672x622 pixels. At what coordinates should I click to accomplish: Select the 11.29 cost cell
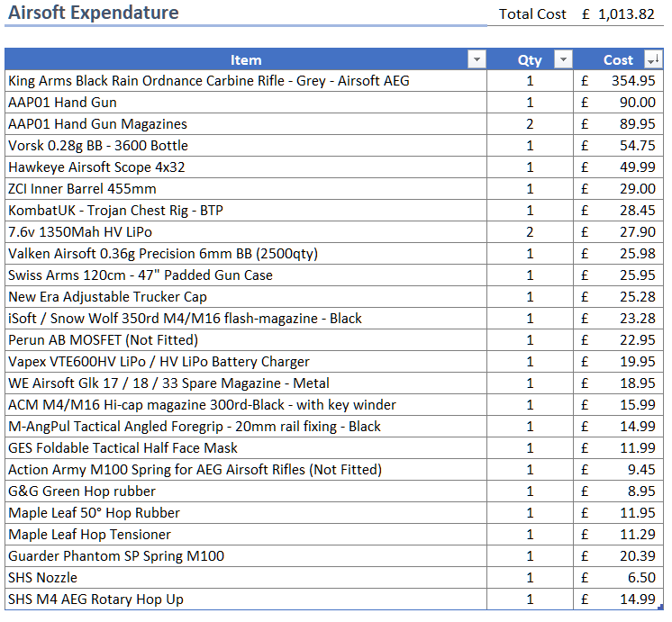click(x=619, y=534)
